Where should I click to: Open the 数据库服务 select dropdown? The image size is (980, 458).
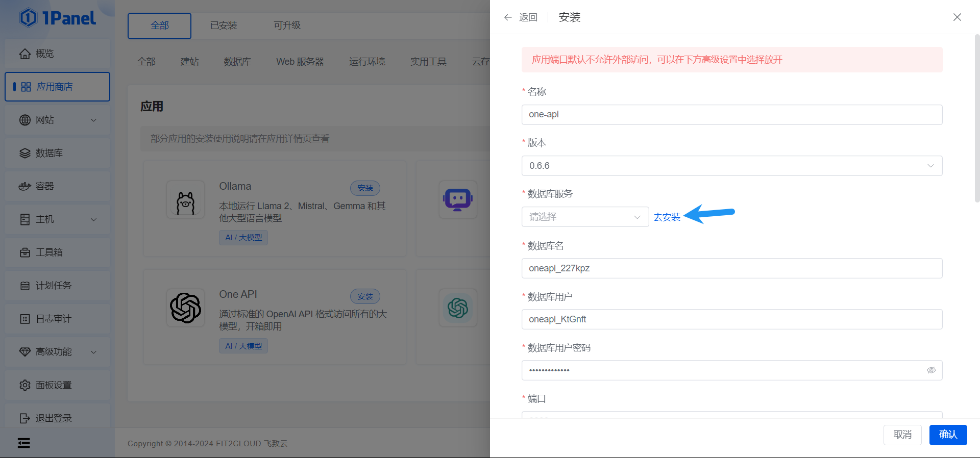[x=585, y=217]
